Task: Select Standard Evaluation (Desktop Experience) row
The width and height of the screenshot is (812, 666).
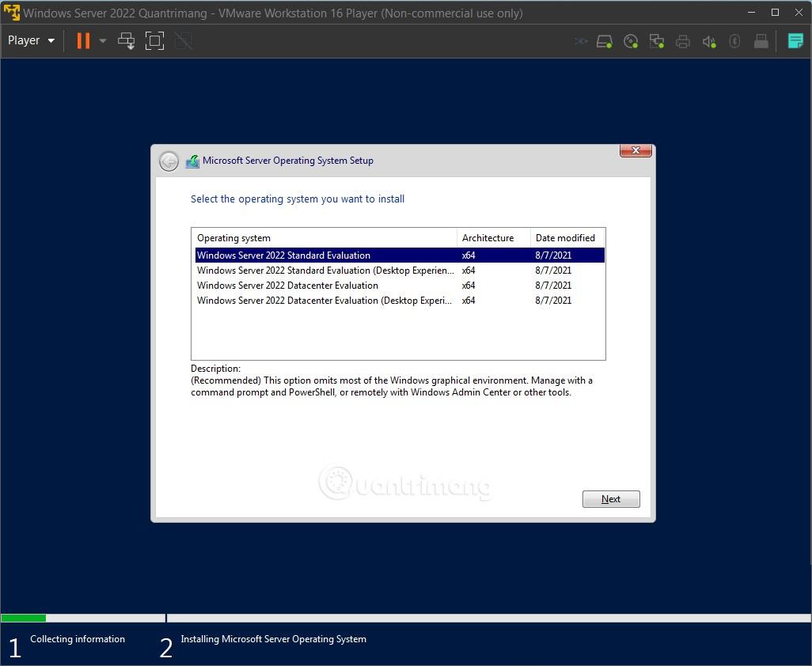Action: click(x=400, y=271)
